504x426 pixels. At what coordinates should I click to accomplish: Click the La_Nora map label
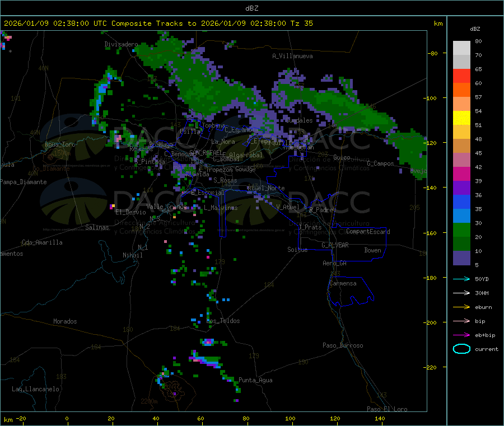[x=223, y=142]
